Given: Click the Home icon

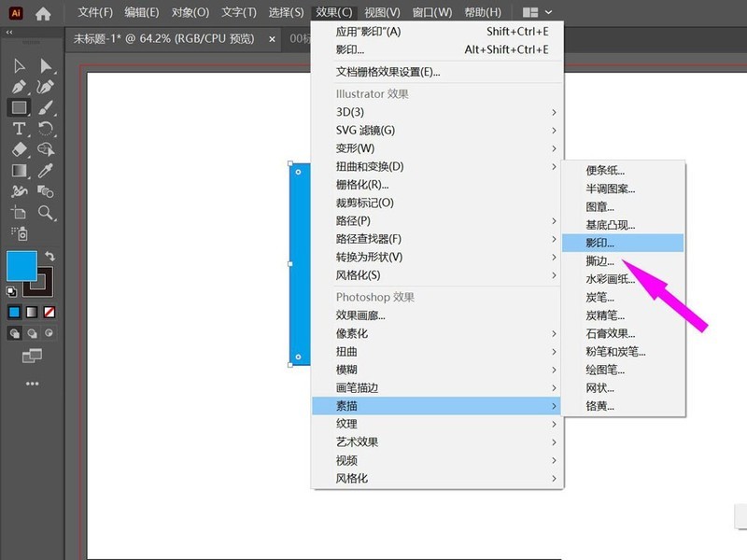Looking at the screenshot, I should click(x=43, y=13).
